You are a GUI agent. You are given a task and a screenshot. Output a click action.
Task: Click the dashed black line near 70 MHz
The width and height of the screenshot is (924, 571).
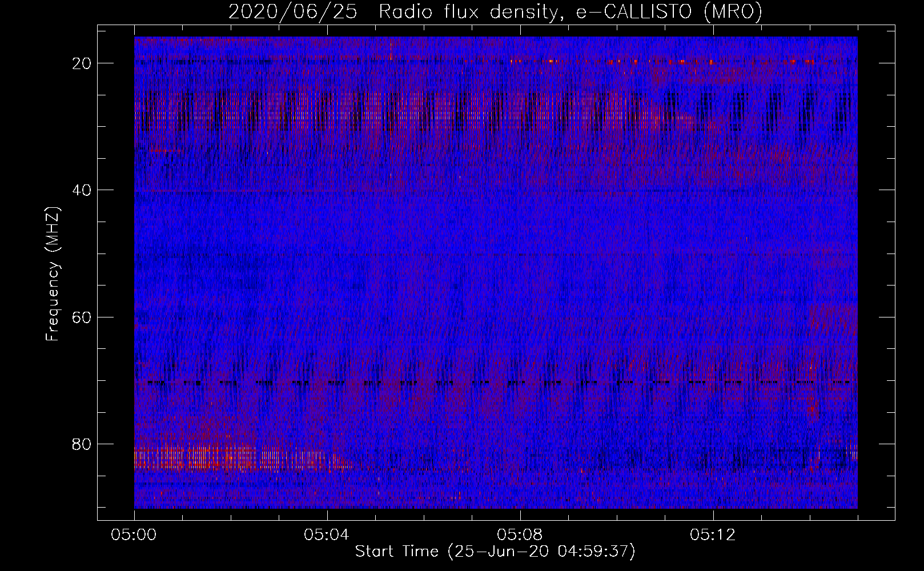point(498,382)
